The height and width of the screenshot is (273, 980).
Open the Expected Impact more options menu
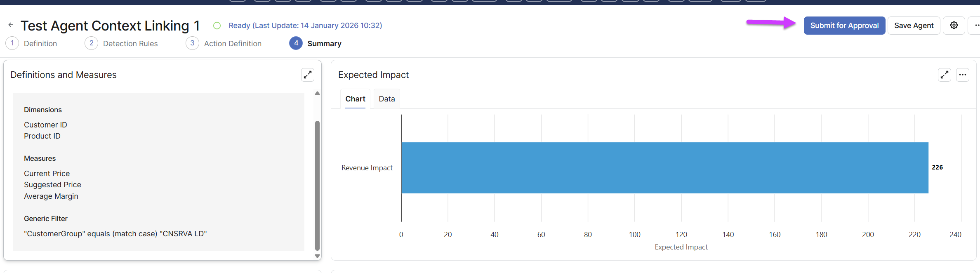(x=963, y=75)
